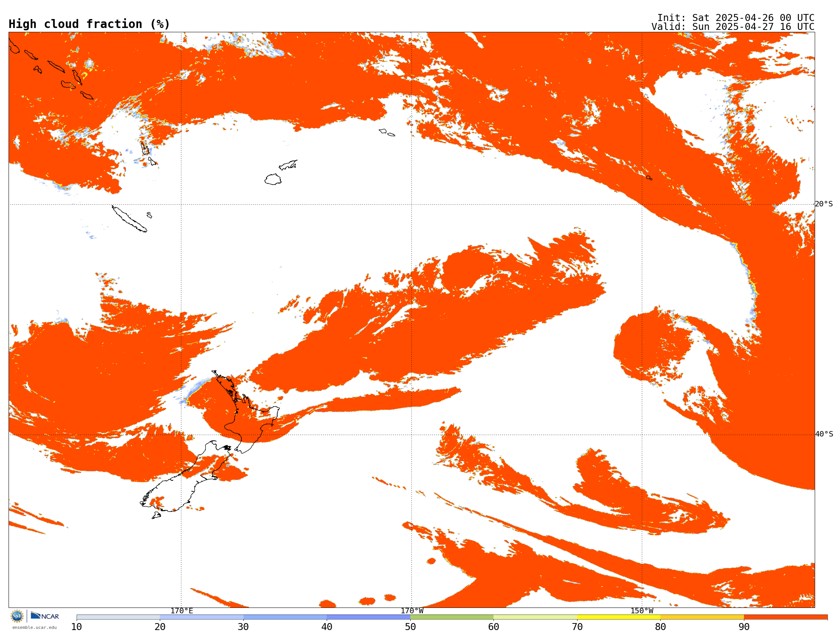Click the 'Valid: Sun 2025-04-27 16 UTC' line
This screenshot has width=840, height=632.
coord(733,27)
